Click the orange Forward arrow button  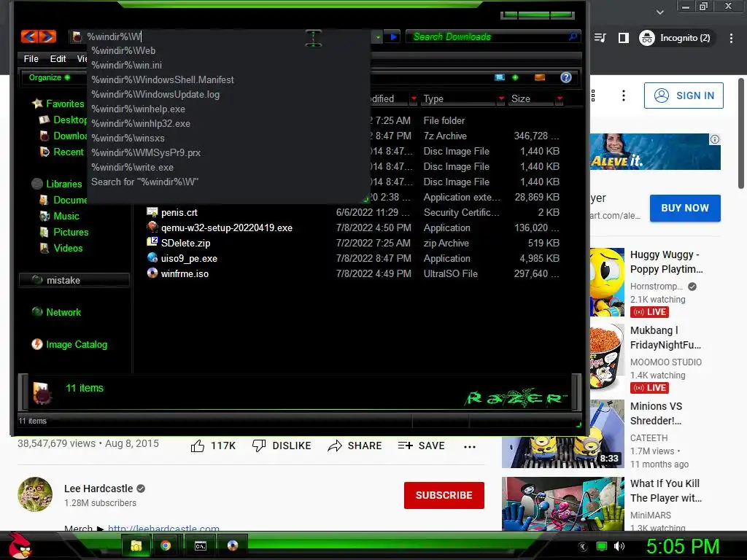pyautogui.click(x=47, y=36)
